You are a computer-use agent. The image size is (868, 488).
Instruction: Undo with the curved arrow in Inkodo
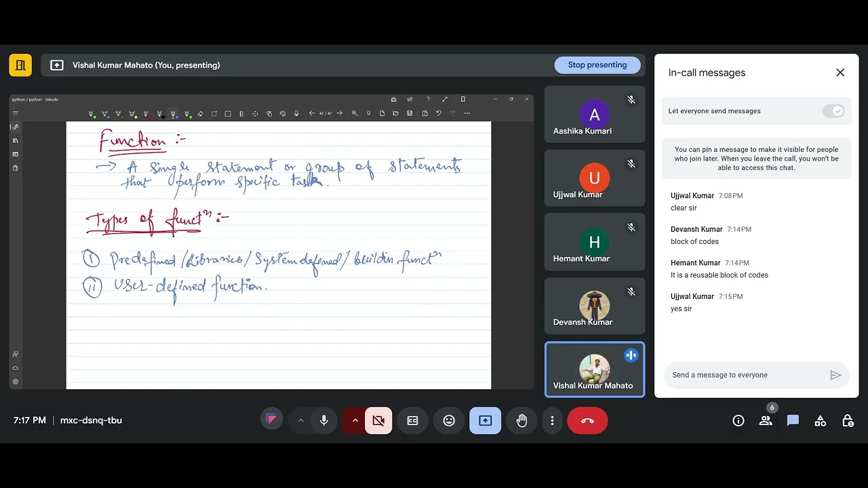[x=438, y=113]
